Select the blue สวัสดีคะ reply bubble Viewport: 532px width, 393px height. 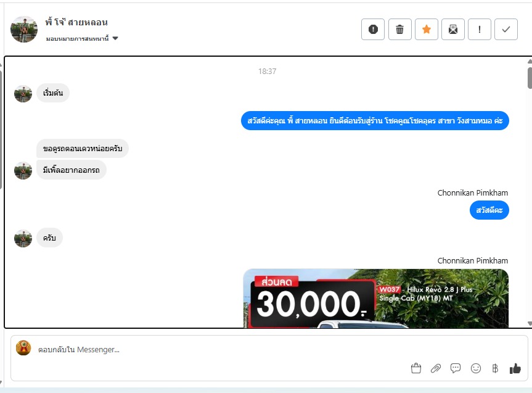click(489, 210)
